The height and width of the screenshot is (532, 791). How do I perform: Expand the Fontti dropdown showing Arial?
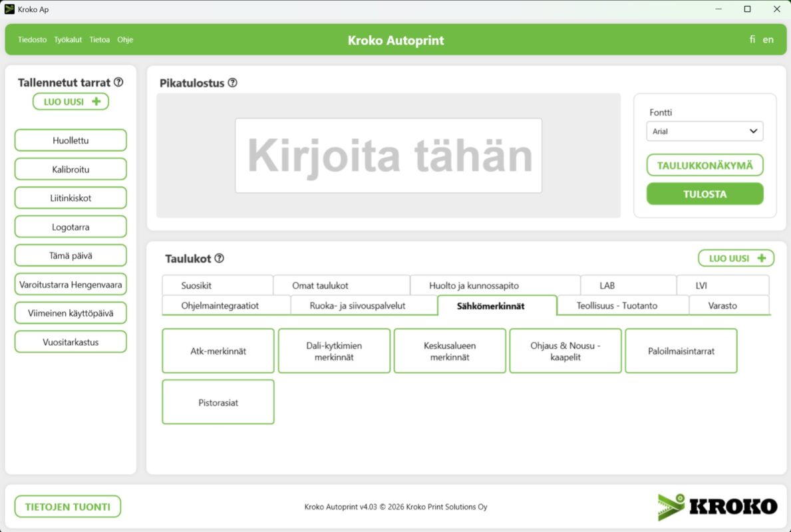[705, 132]
